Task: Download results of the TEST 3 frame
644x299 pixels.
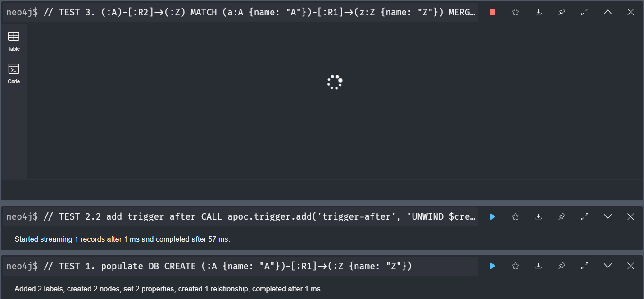Action: pos(538,12)
